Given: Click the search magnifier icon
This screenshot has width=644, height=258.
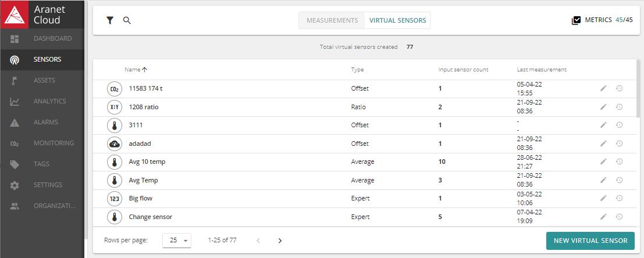Looking at the screenshot, I should point(127,20).
